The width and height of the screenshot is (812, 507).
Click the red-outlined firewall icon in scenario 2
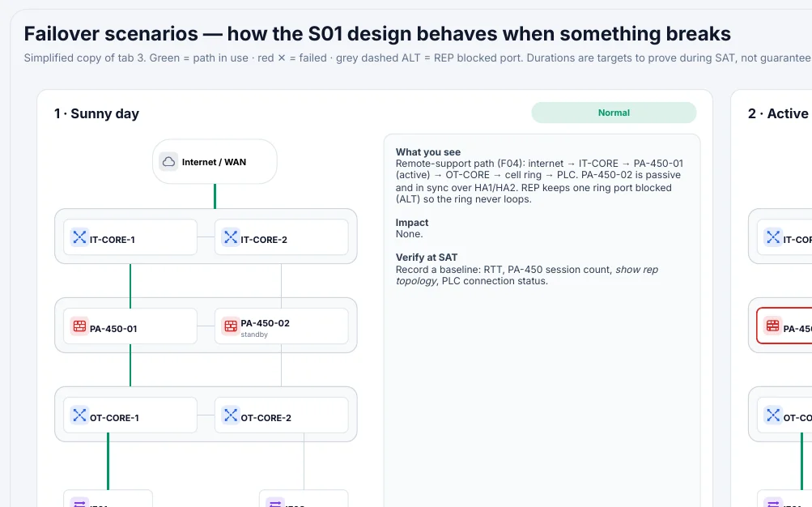772,326
